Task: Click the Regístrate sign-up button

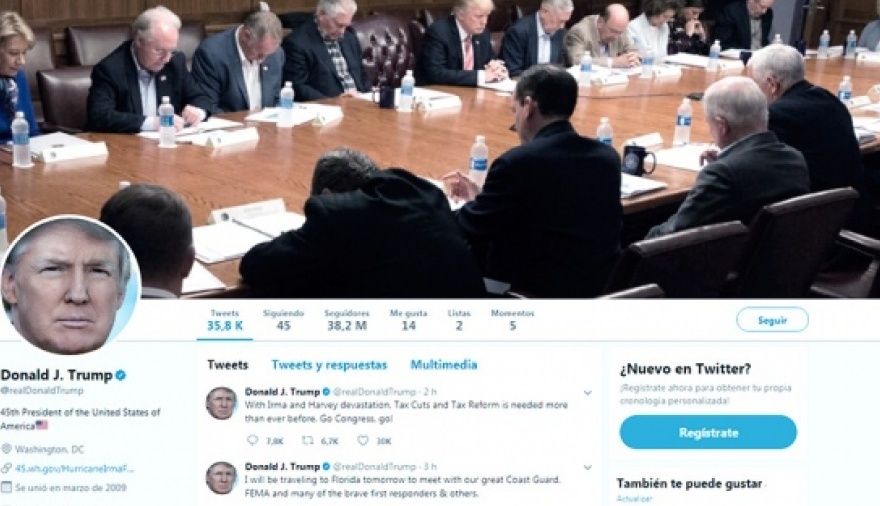Action: click(x=708, y=433)
